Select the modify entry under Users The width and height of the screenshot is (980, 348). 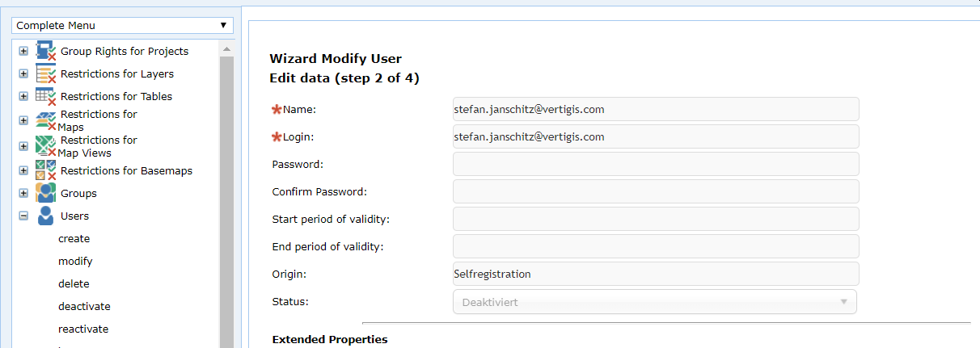point(75,262)
